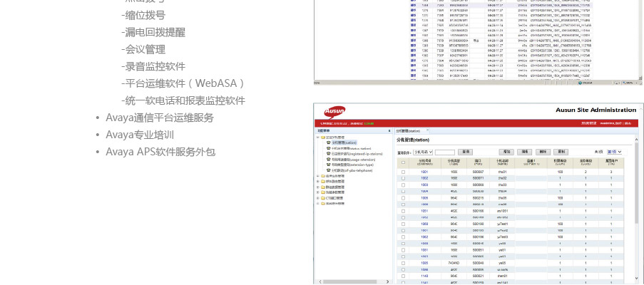Click the Ausun logo
Image resolution: width=644 pixels, height=285 pixels.
tap(334, 111)
